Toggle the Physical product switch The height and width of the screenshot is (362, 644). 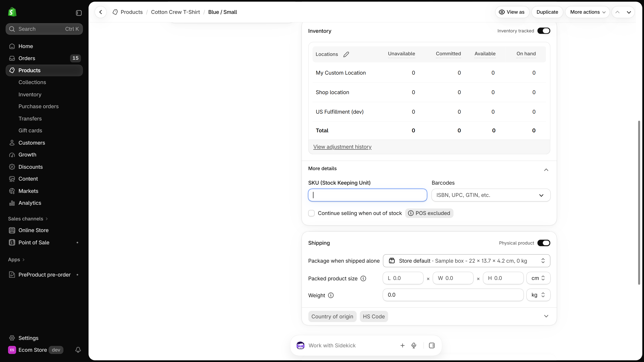pos(544,243)
